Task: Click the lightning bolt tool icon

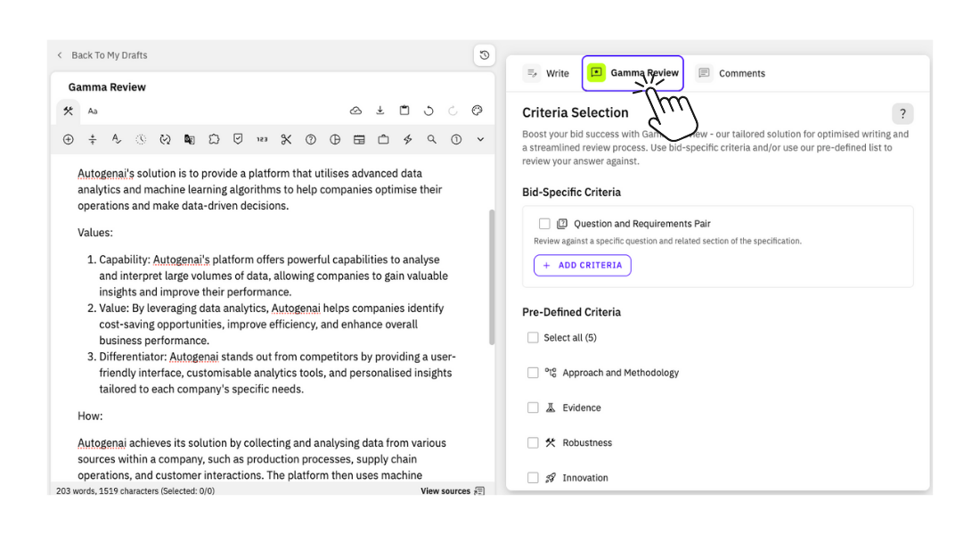Action: (407, 139)
